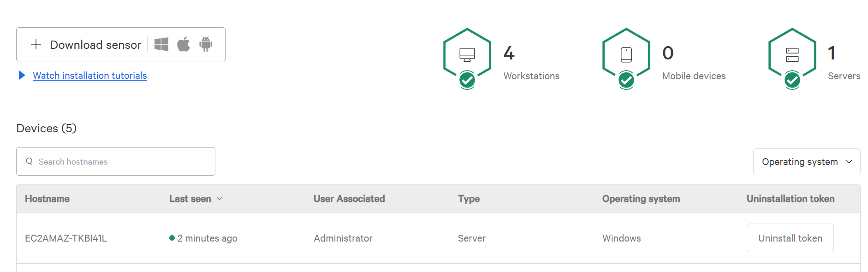This screenshot has height=272, width=868.
Task: Click the Windows sensor download icon
Action: (x=161, y=44)
